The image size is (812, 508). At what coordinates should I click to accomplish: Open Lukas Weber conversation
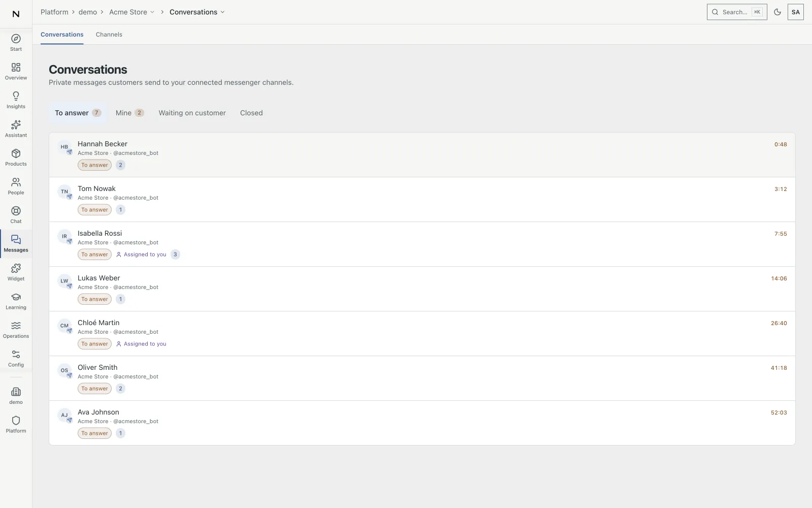point(422,289)
